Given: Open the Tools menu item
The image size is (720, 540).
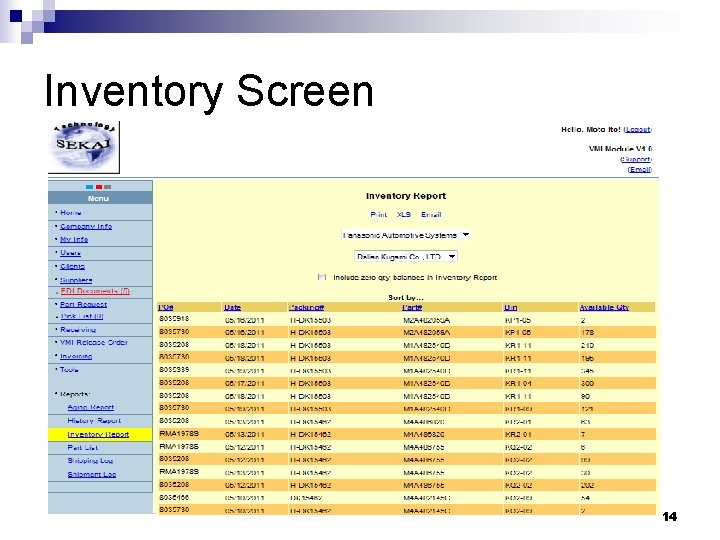Looking at the screenshot, I should [69, 370].
